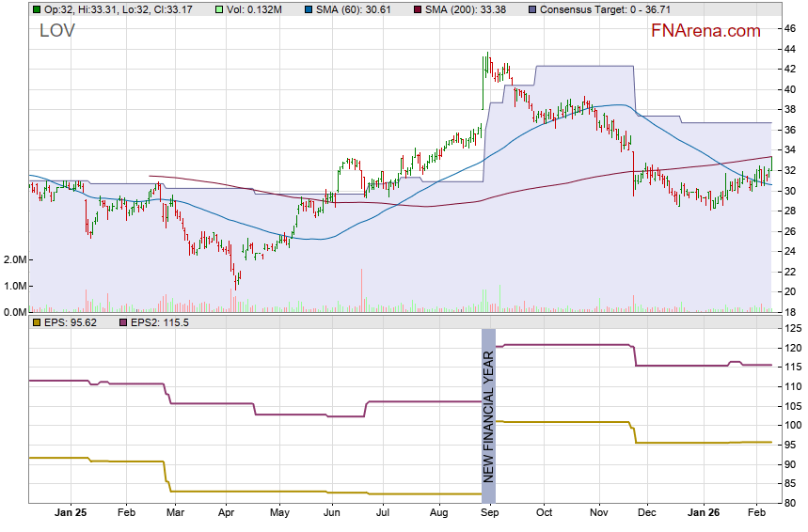Open the FNArena.com link
Image resolution: width=808 pixels, height=532 pixels.
(705, 31)
